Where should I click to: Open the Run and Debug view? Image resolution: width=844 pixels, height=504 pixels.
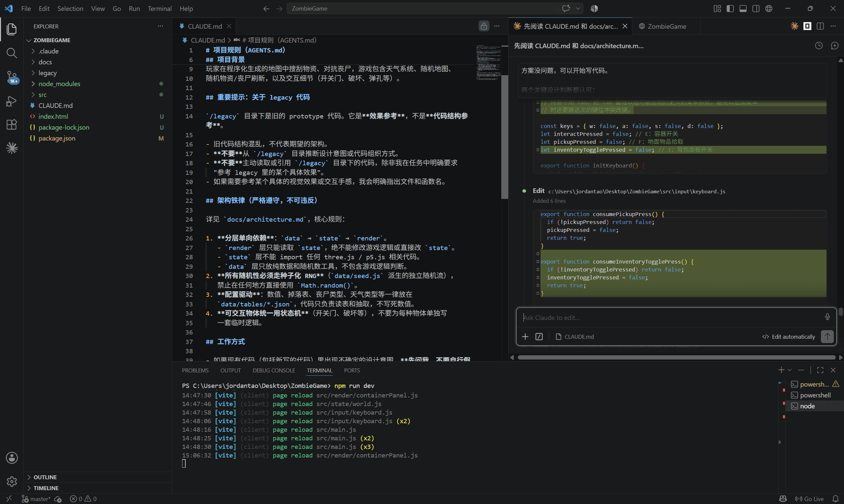point(12,101)
